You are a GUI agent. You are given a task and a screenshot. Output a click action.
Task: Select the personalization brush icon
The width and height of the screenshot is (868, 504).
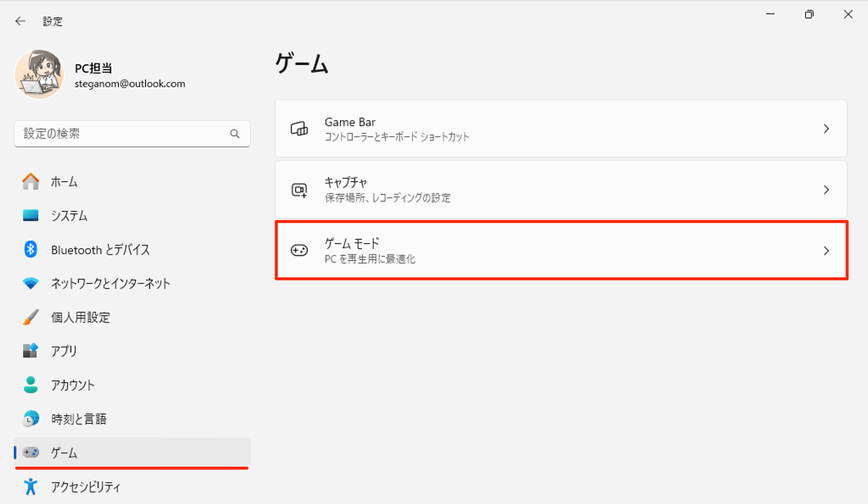pyautogui.click(x=30, y=317)
